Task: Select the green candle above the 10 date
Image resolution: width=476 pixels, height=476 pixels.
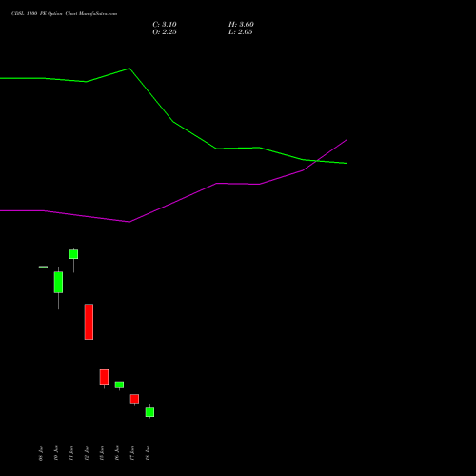Action: pyautogui.click(x=58, y=282)
